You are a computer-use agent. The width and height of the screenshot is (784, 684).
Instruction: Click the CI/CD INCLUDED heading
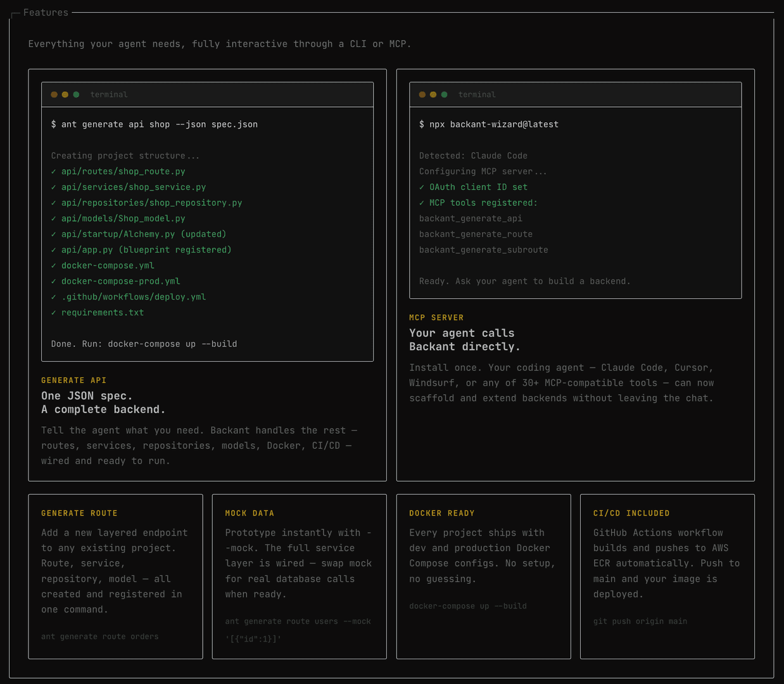point(631,513)
